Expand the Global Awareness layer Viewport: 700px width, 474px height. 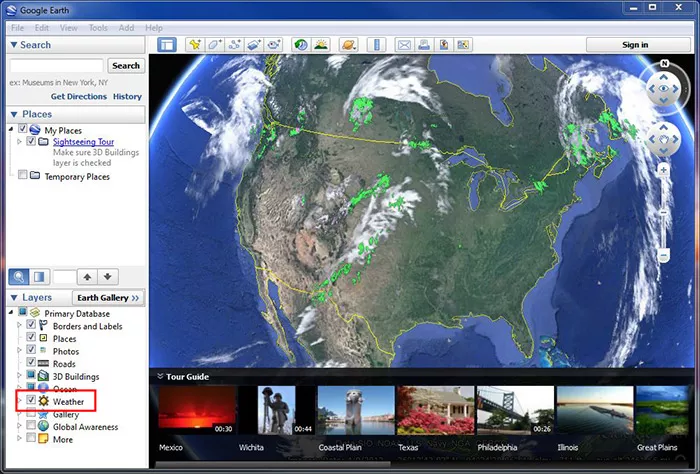(x=19, y=426)
